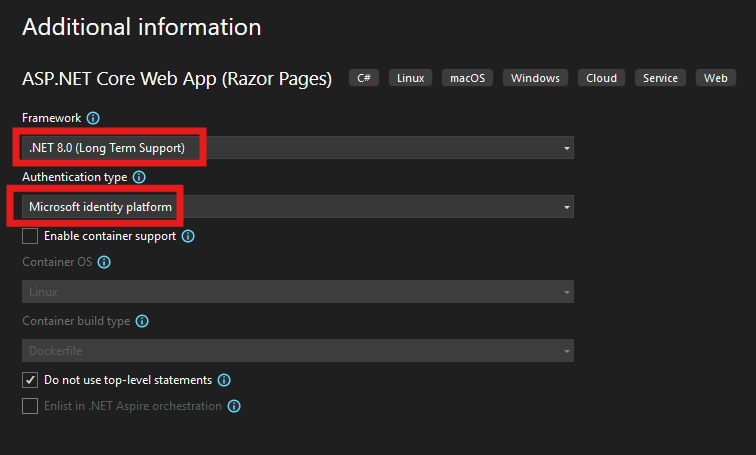Open info icon beside Authentication type
Image resolution: width=756 pixels, height=455 pixels.
click(139, 177)
